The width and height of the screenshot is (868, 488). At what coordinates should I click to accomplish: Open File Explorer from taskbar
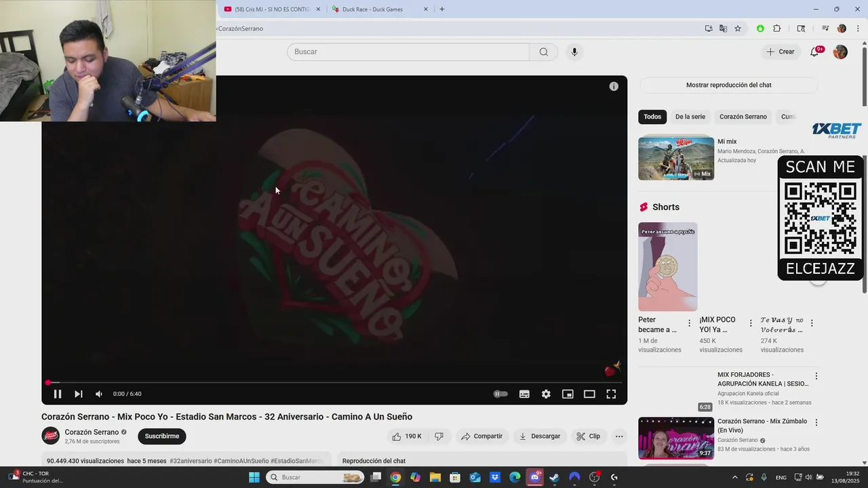tap(435, 477)
